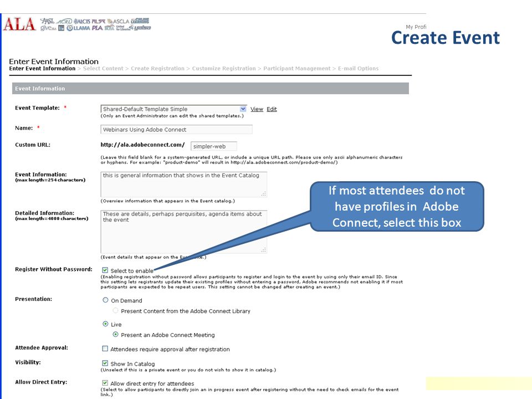Viewport: 532px width, 399px height.
Task: Click Enter Event Information breadcrumb step
Action: 42,69
